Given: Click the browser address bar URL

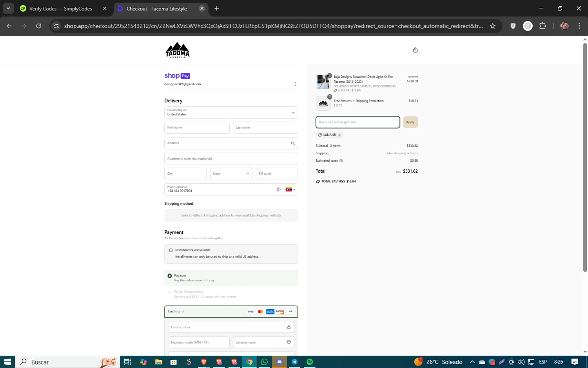Looking at the screenshot, I should [x=274, y=26].
